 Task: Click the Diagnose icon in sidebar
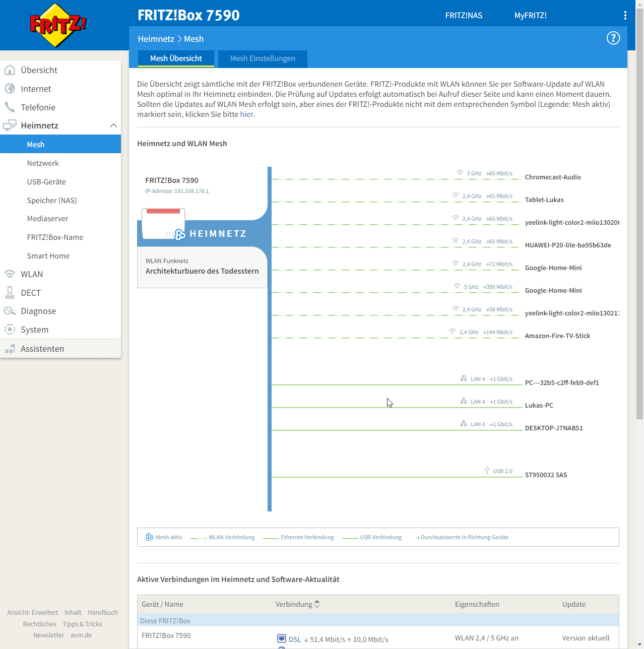point(10,311)
